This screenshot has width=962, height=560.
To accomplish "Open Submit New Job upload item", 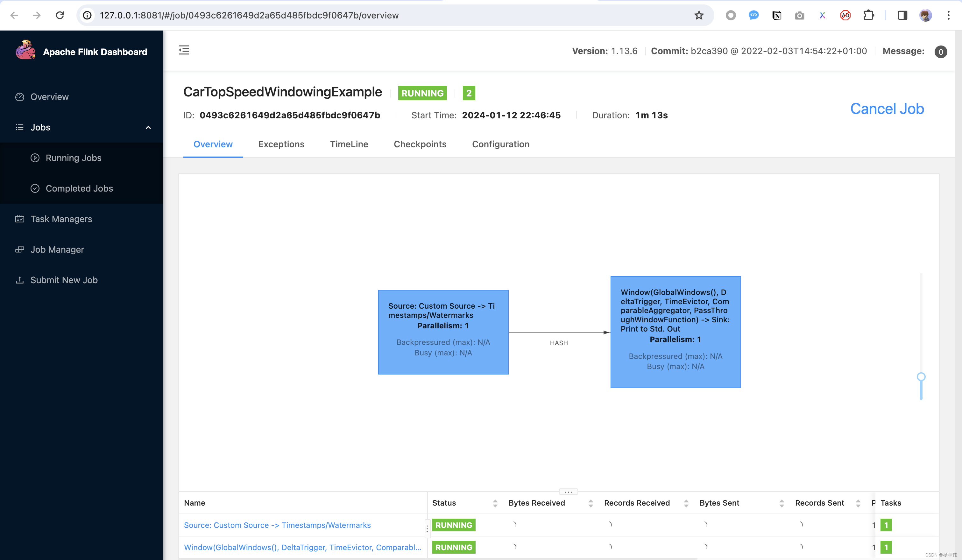I will [64, 280].
